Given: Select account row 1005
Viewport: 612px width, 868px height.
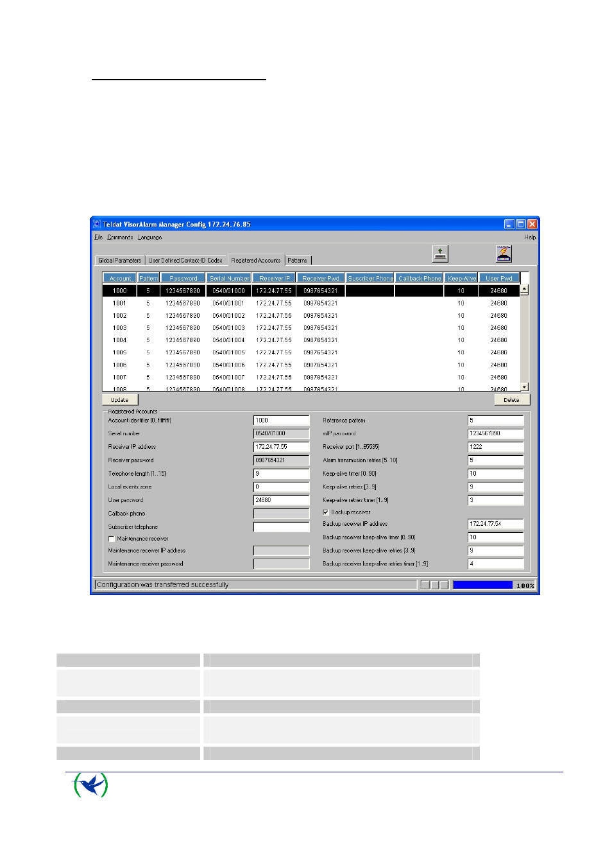Looking at the screenshot, I should pyautogui.click(x=311, y=352).
